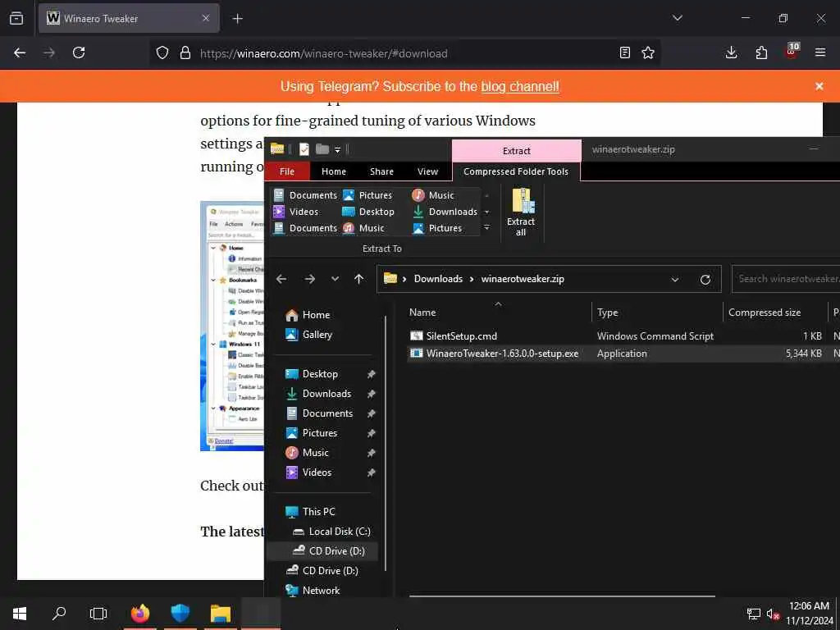Click properties icon in Explorer title bar

click(x=304, y=149)
